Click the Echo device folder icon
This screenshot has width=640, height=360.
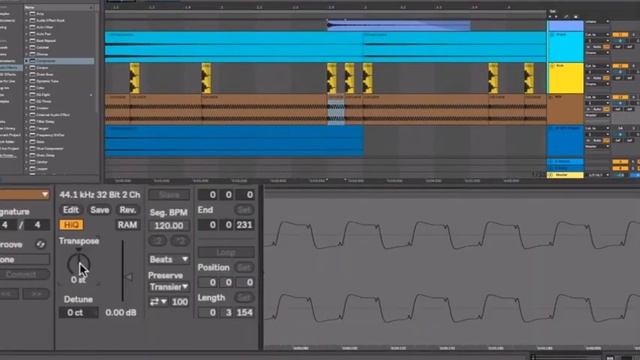pyautogui.click(x=32, y=88)
